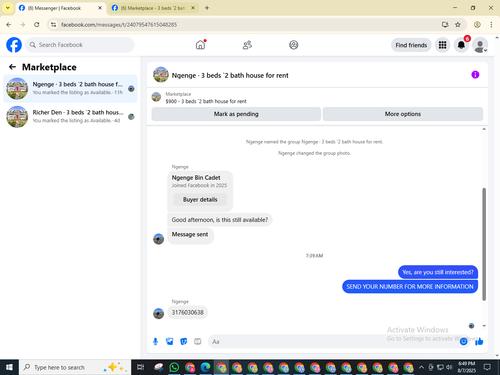Click the conversation header listing thumbnail
This screenshot has width=500, height=375.
161,75
